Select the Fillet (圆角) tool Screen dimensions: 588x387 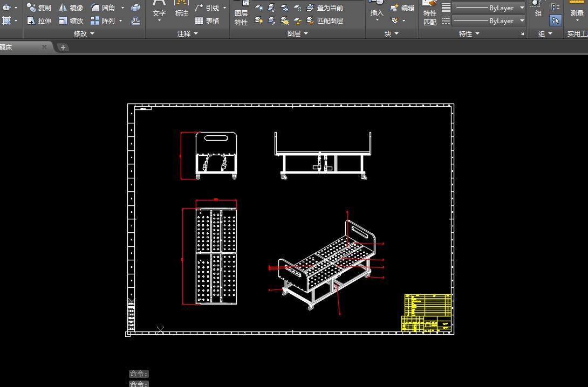click(103, 8)
